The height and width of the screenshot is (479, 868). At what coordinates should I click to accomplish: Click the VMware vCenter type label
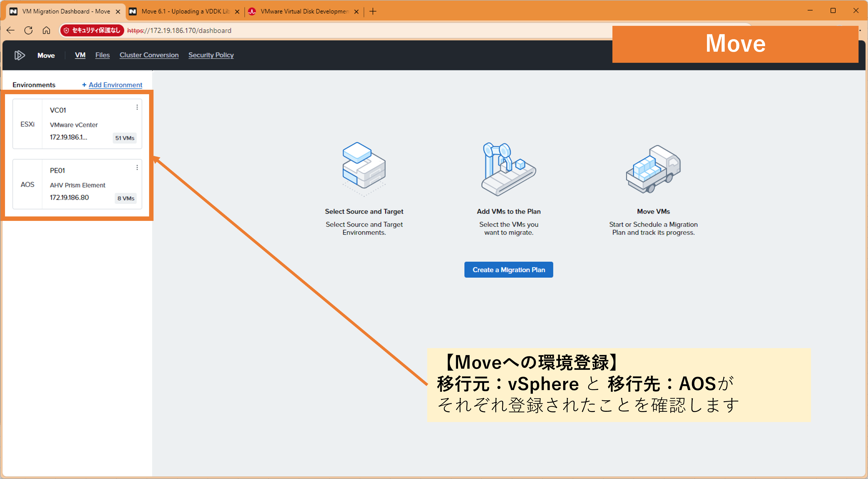[x=74, y=125]
